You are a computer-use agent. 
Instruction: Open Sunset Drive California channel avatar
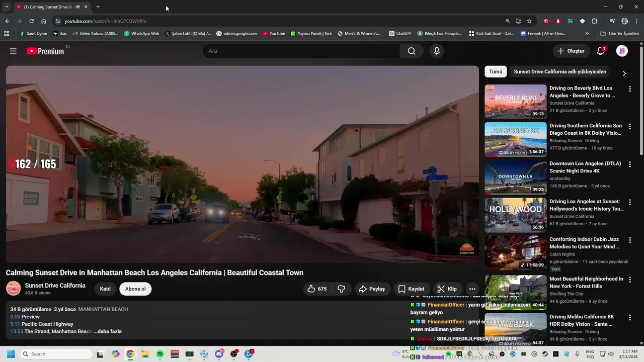[13, 289]
